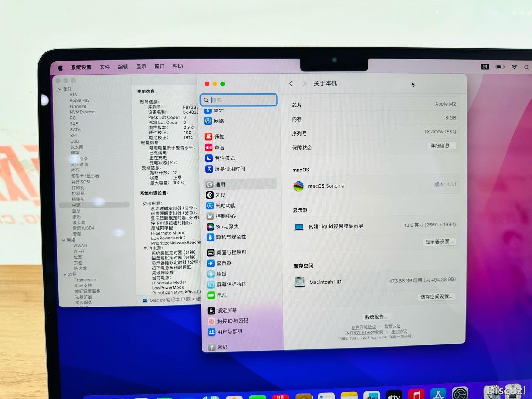Open the 许可协议 link
This screenshot has height=399, width=532.
pos(399,331)
